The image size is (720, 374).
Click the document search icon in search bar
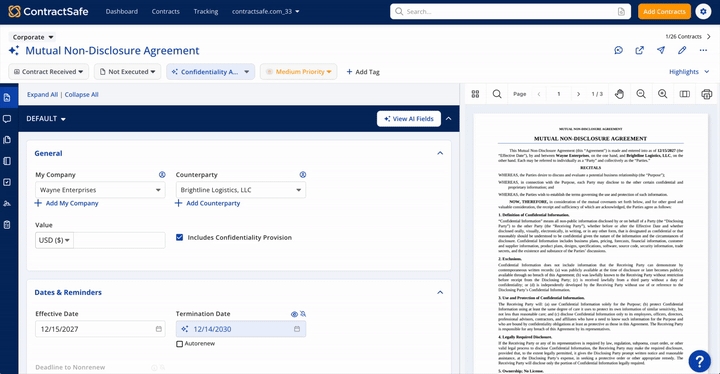621,11
